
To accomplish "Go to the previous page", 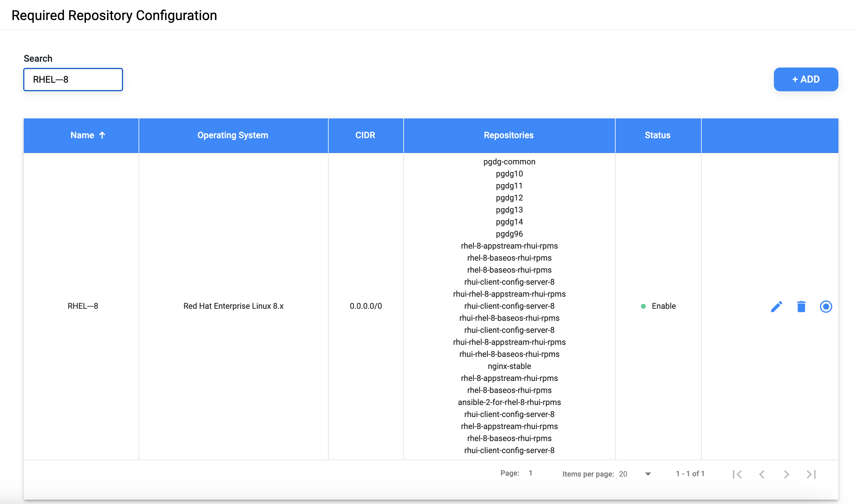I will pos(762,474).
